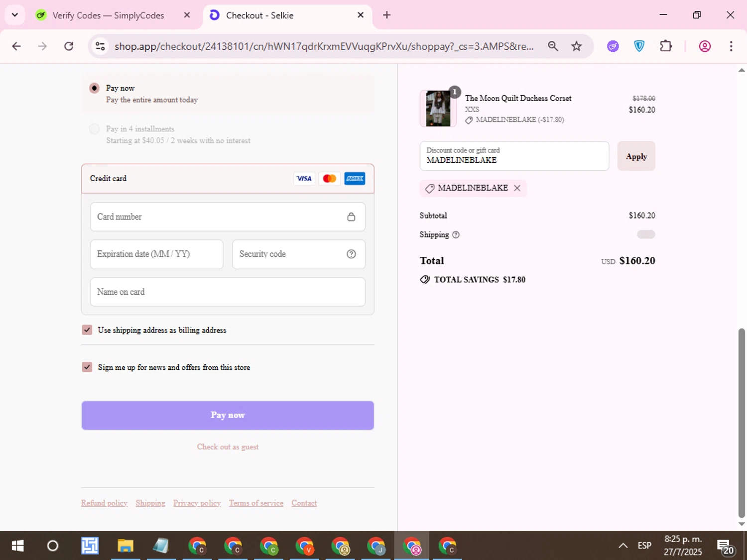Screen dimensions: 747x560
Task: Open the Privacy policy link
Action: pos(197,503)
